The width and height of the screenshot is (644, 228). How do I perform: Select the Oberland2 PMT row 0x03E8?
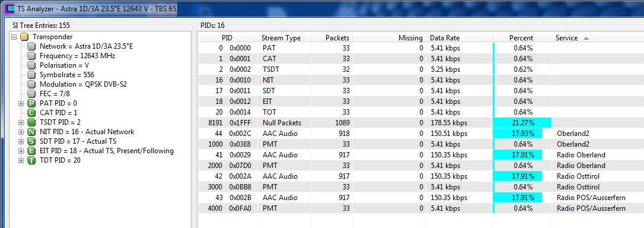pos(421,144)
